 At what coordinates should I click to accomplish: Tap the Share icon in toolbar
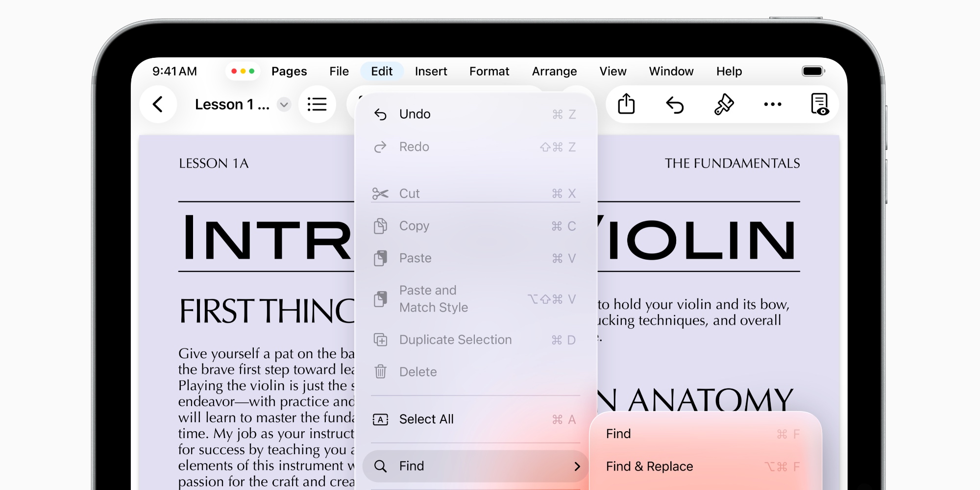pos(626,104)
